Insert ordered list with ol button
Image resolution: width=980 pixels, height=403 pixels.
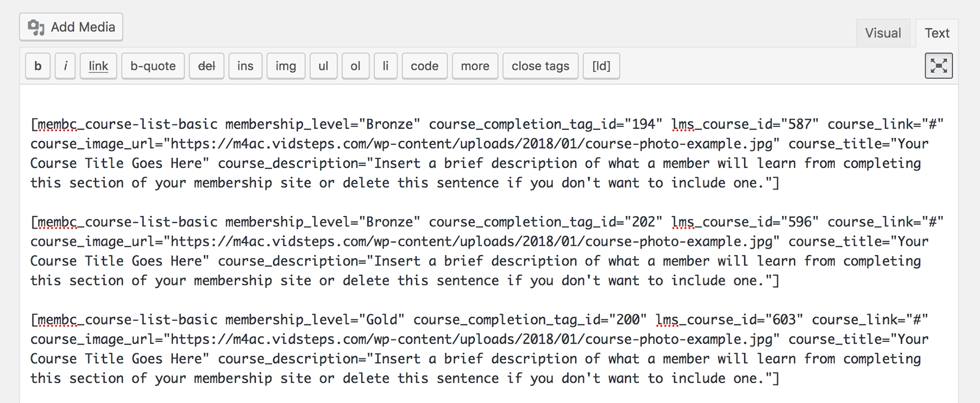(356, 66)
